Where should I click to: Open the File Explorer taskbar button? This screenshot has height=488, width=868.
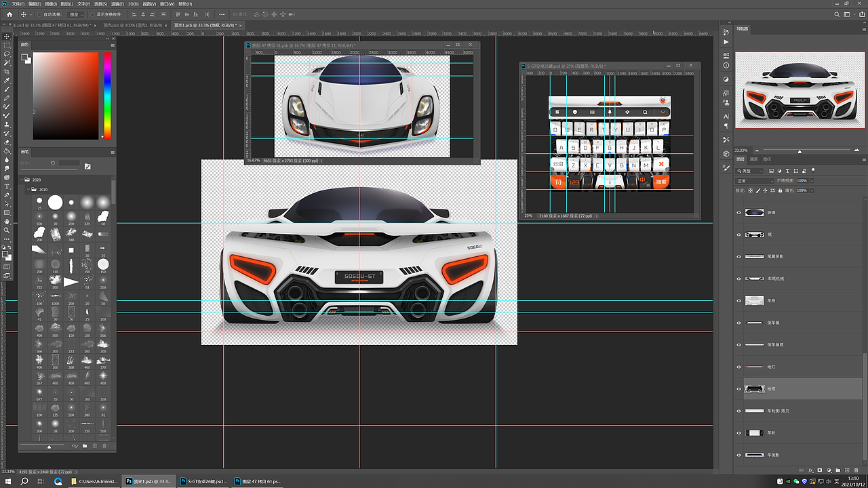click(94, 481)
